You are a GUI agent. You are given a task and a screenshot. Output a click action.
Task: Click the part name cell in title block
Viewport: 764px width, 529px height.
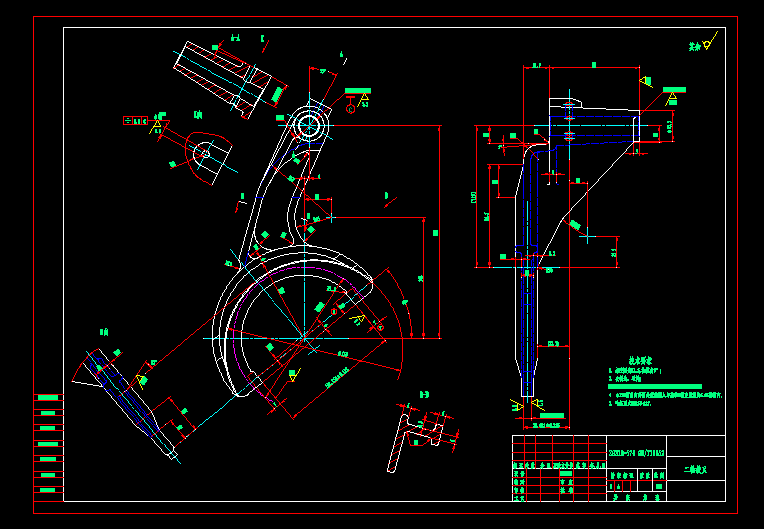pos(694,468)
